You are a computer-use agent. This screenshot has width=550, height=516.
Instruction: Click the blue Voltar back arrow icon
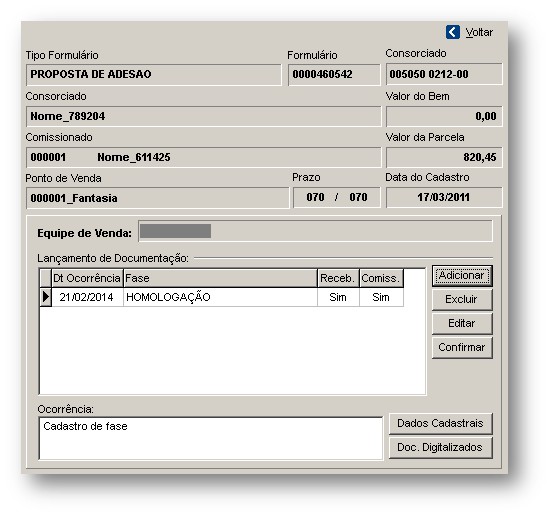452,32
